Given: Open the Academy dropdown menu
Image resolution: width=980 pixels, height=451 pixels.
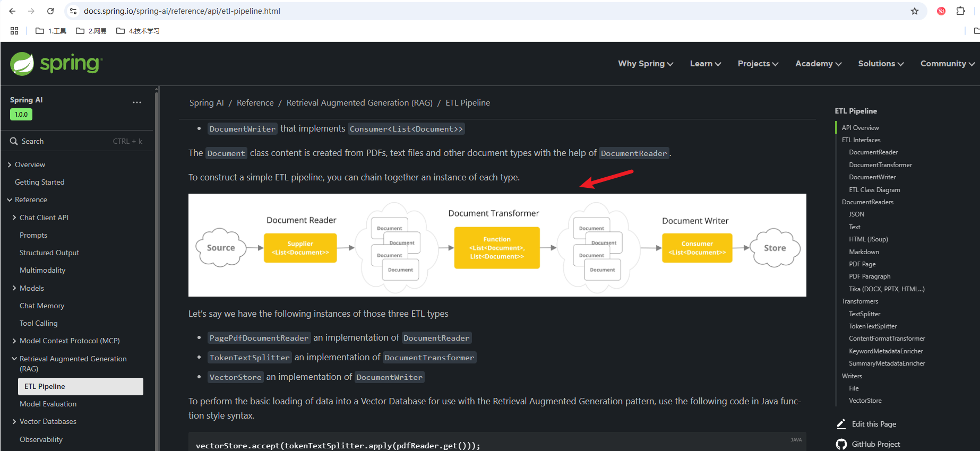Looking at the screenshot, I should (x=819, y=64).
